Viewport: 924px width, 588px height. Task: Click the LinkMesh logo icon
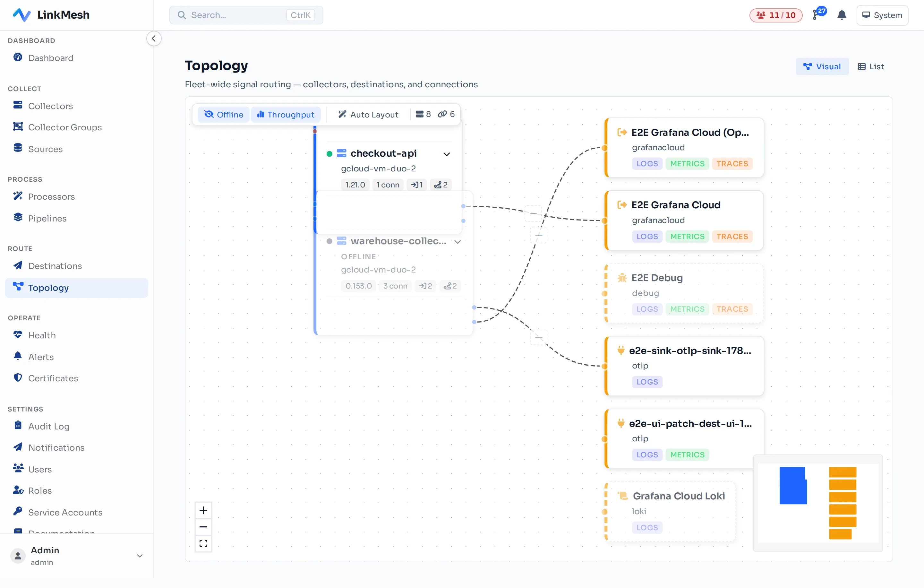pos(21,14)
